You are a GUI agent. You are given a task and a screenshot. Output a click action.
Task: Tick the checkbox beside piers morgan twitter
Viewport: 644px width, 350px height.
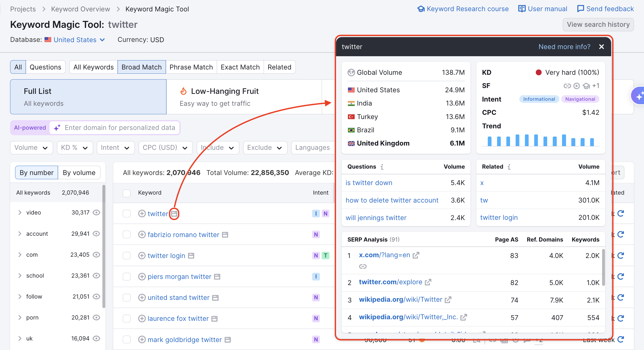(x=127, y=277)
